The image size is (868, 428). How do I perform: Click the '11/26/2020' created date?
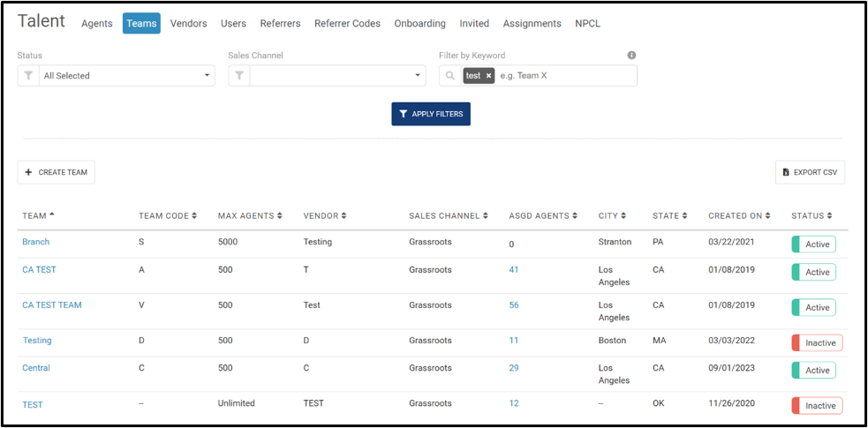click(x=731, y=403)
